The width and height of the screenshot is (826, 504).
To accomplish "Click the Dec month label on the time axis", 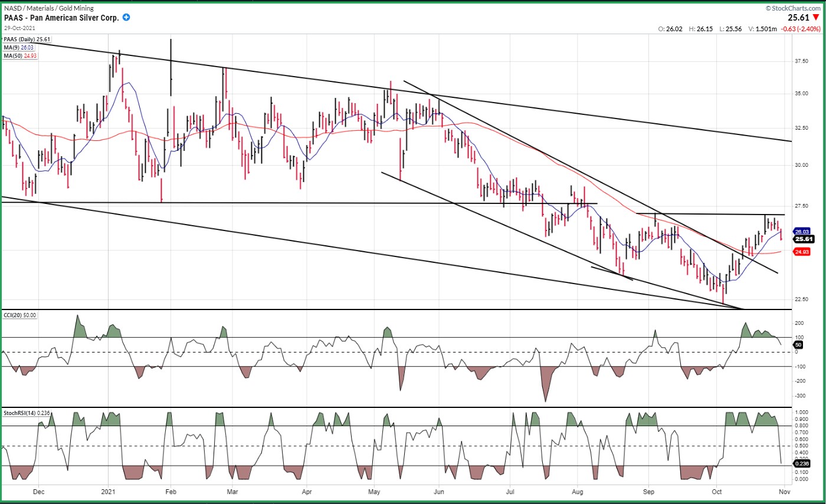I will [39, 491].
